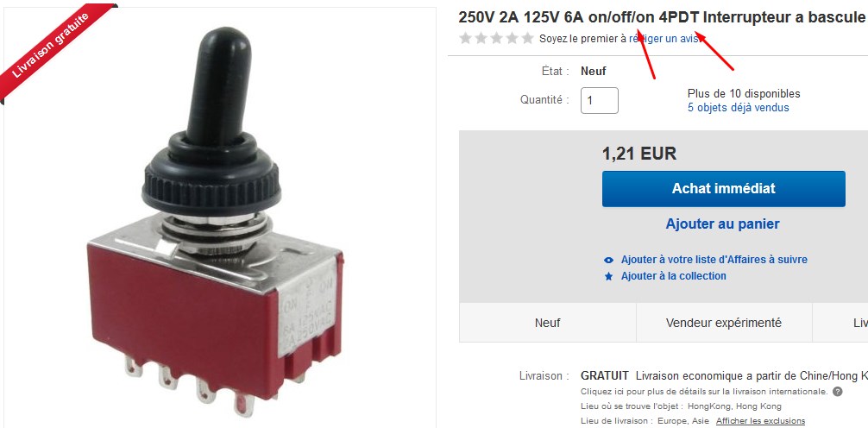This screenshot has height=428, width=868.
Task: Click the 'Cliquez ici pour plus de détails' shipping text
Action: 704,392
